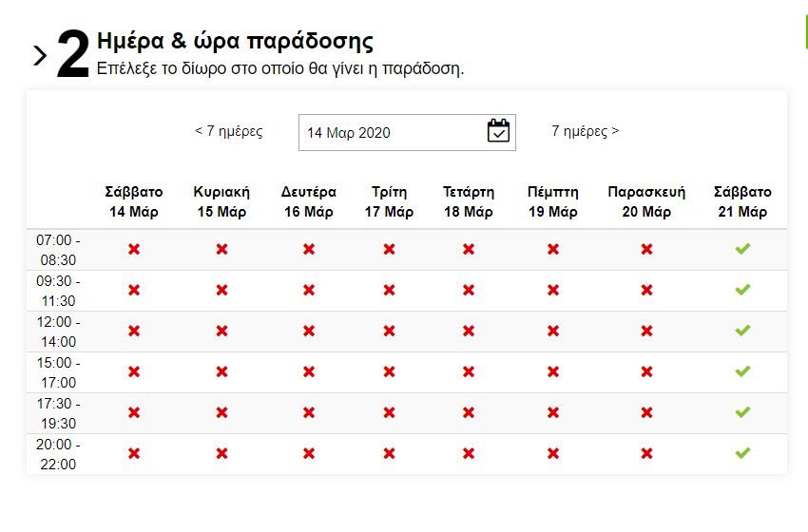Go to next 7 days link

pos(585,131)
